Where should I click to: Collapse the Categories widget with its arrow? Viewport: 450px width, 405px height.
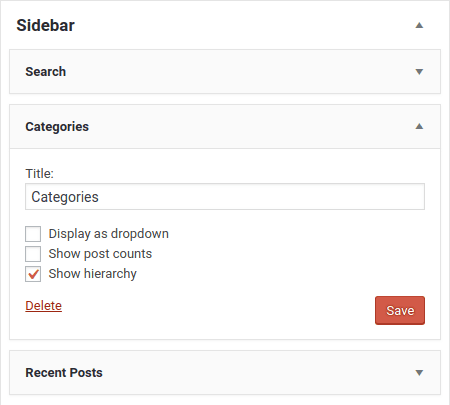pyautogui.click(x=419, y=126)
